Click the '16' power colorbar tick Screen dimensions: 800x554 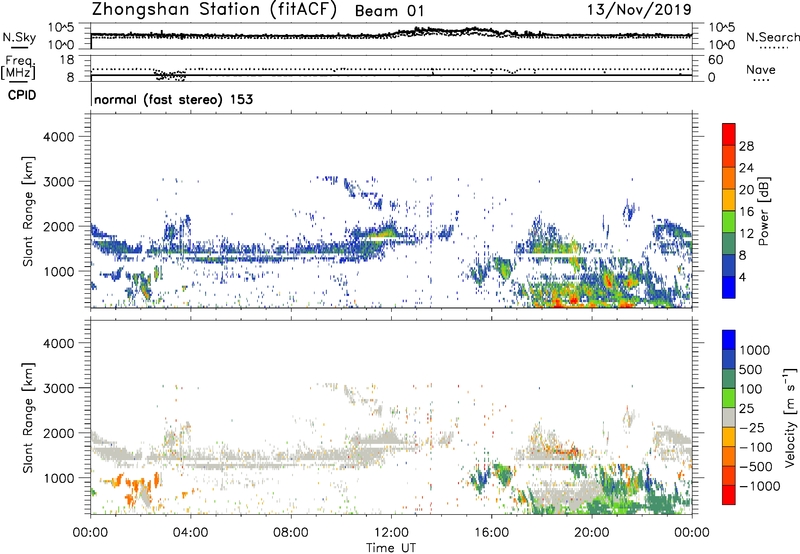(746, 212)
